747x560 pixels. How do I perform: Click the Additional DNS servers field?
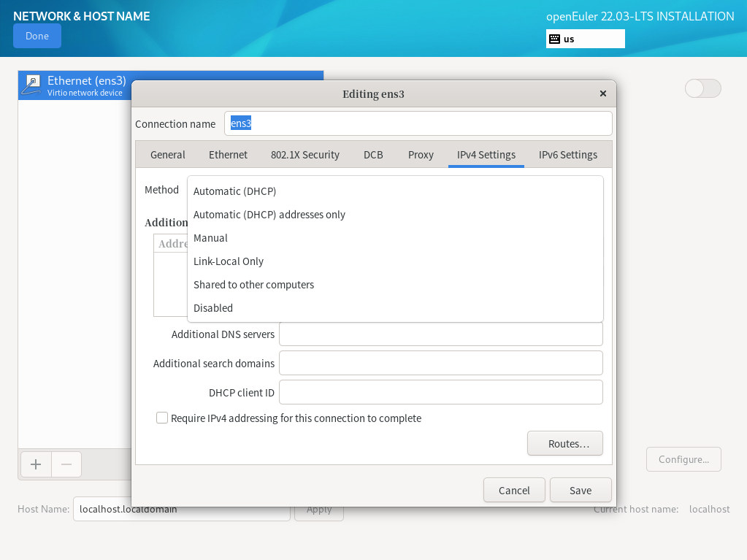(440, 334)
